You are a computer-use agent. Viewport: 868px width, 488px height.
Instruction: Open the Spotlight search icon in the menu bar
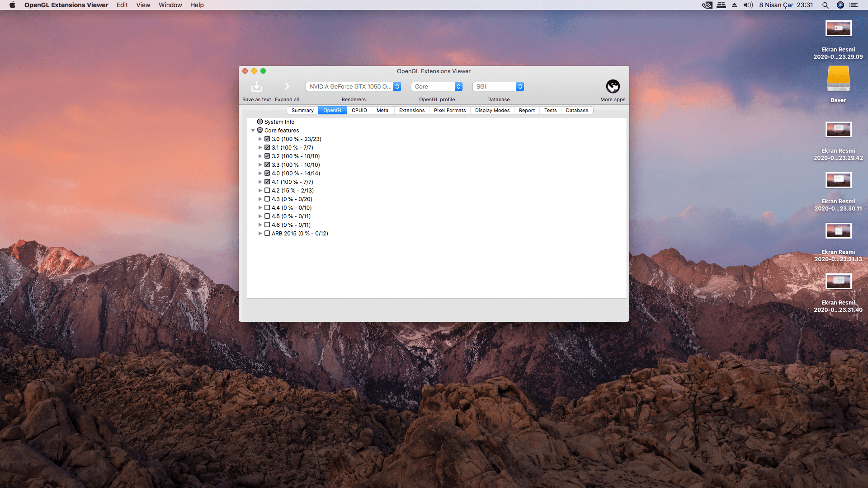coord(825,5)
